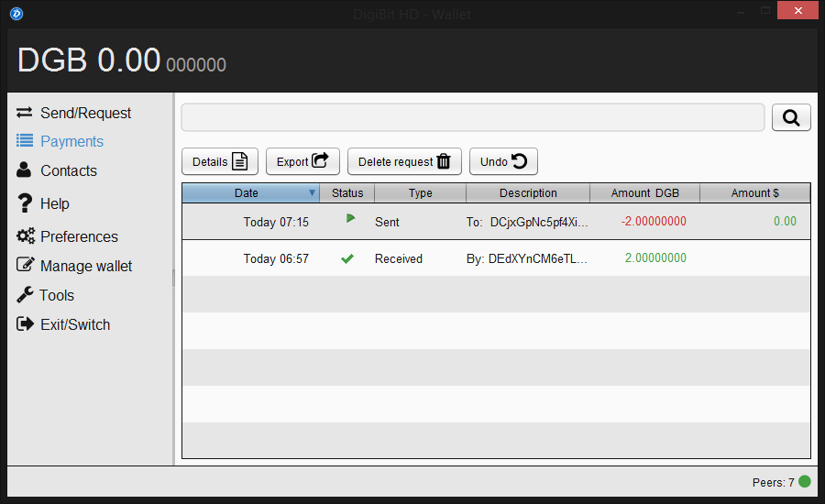Click the magnifier search button
Screen dimensions: 825x504
[x=791, y=117]
